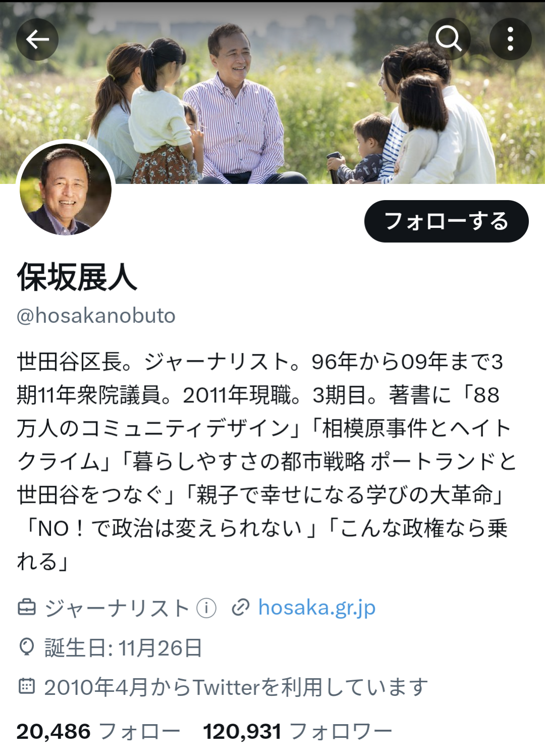Tap the calendar joined-date icon
The image size is (545, 756).
[x=27, y=686]
